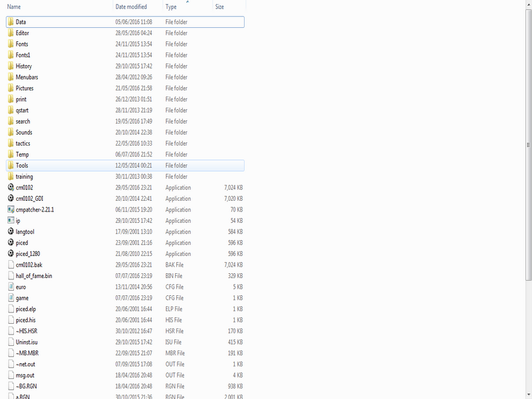Click the hall_of_fame.bin file icon
The height and width of the screenshot is (399, 532).
11,276
